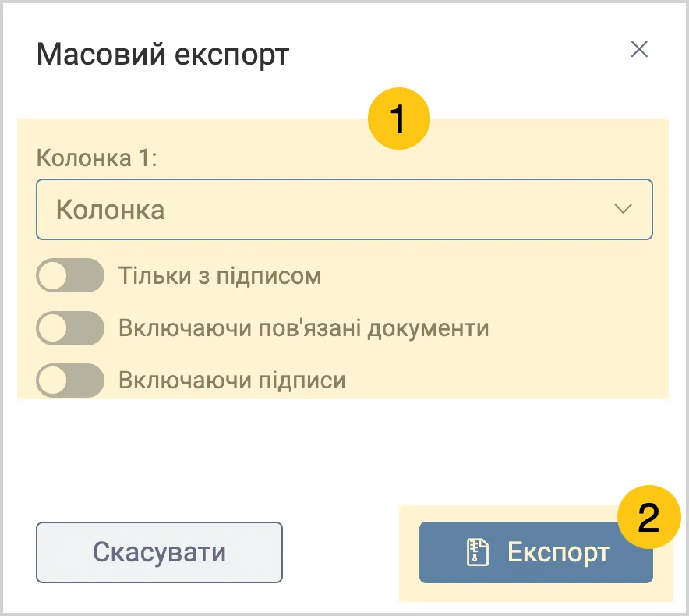Viewport: 689px width, 616px height.
Task: Click the knob of the Включаючи підписи switch
Action: point(53,381)
